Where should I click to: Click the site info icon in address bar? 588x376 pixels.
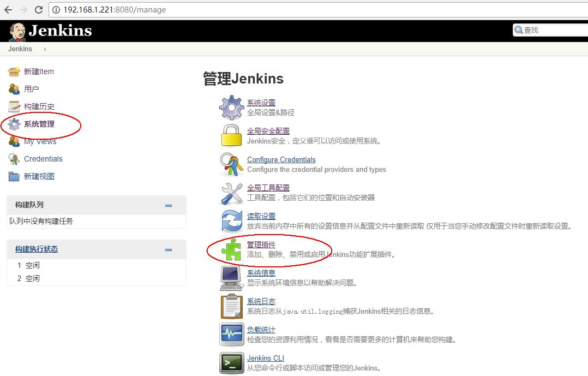click(x=56, y=10)
